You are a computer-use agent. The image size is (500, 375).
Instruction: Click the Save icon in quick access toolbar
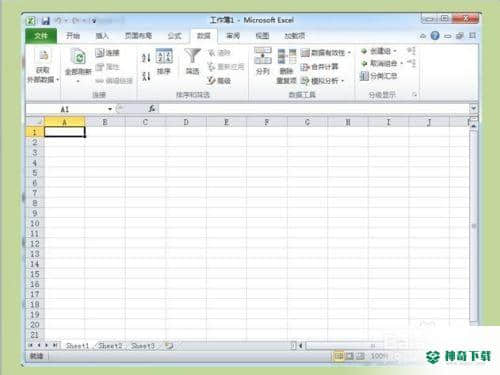[x=45, y=21]
